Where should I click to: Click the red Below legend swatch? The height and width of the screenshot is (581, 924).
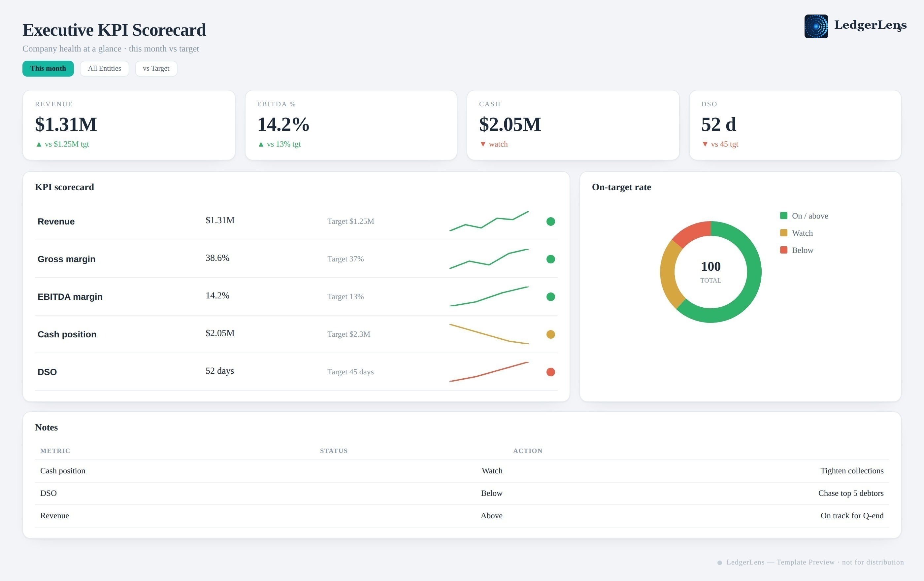tap(783, 250)
